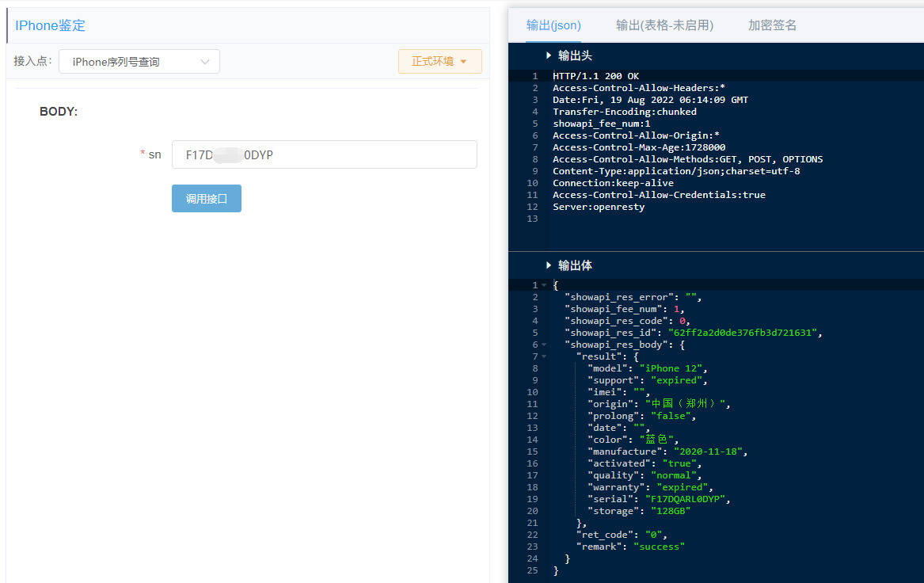Screen dimensions: 924x583
Task: Click the model value "iPhone 12"
Action: click(x=671, y=368)
